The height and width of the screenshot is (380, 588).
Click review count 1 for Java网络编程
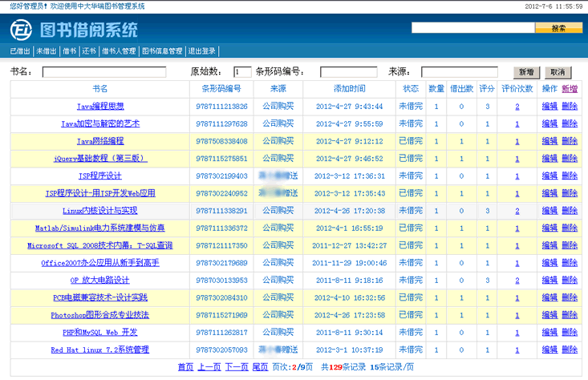tap(517, 141)
